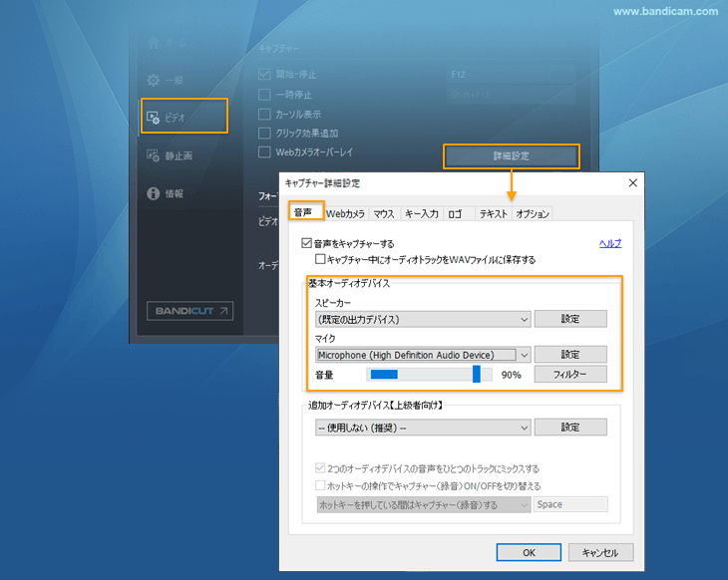Select the ビデオ video icon in sidebar
728x580 pixels.
coord(153,118)
